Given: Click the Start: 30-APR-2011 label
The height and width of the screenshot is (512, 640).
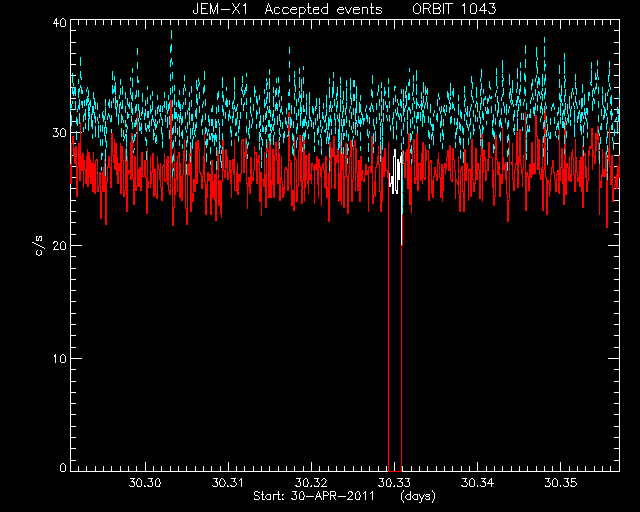Looking at the screenshot, I should point(314,496).
